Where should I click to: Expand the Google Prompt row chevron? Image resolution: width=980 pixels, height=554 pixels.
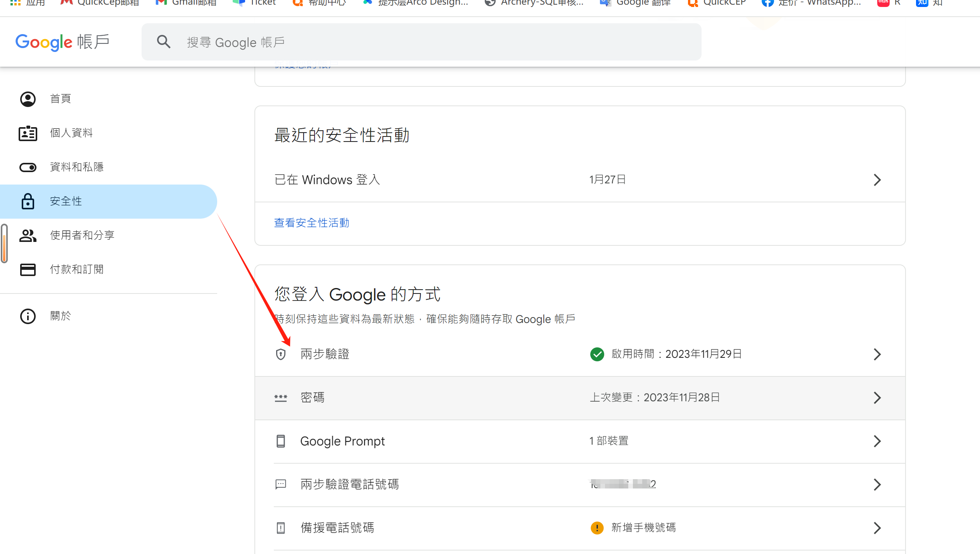pyautogui.click(x=877, y=441)
